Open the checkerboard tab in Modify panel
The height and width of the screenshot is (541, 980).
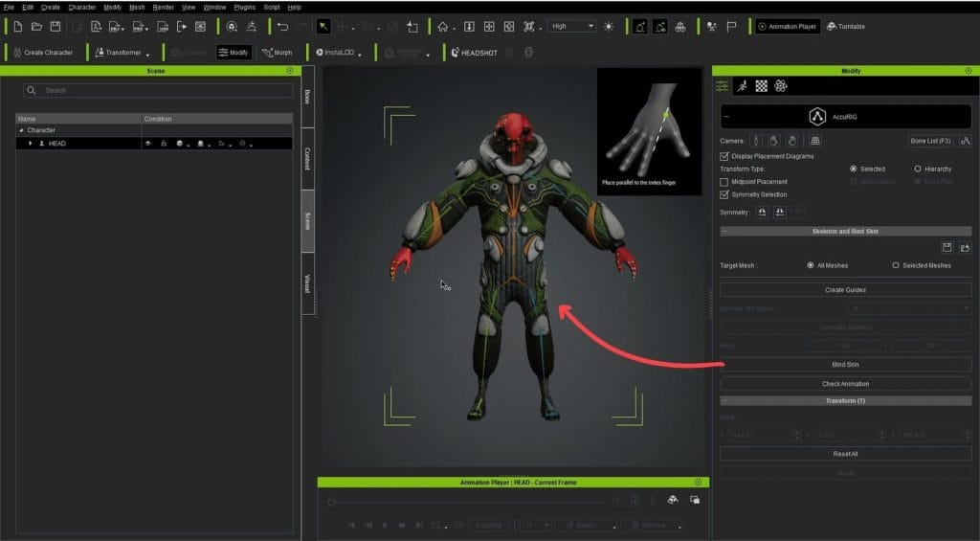(x=761, y=86)
